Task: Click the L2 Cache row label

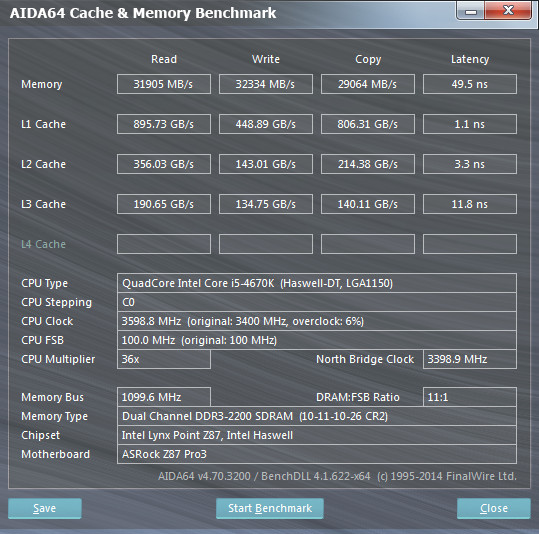Action: [x=43, y=164]
